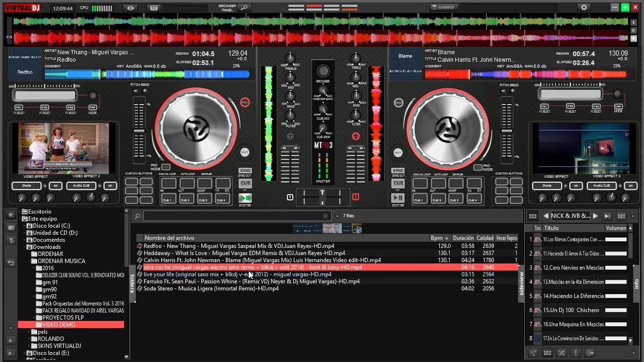Toggle the left deck vinyl mode button
Viewport: 644px width, 362px height.
pos(245,103)
